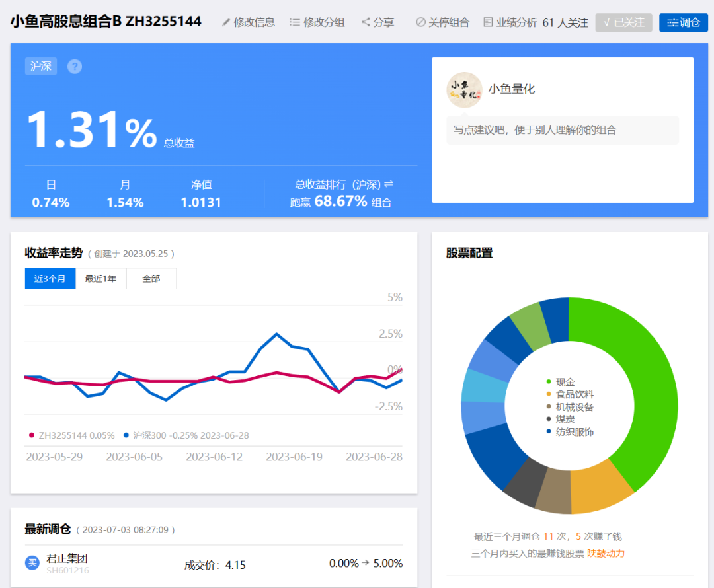Click the suggestion text input box
Screen dimensions: 714x588
coord(563,130)
